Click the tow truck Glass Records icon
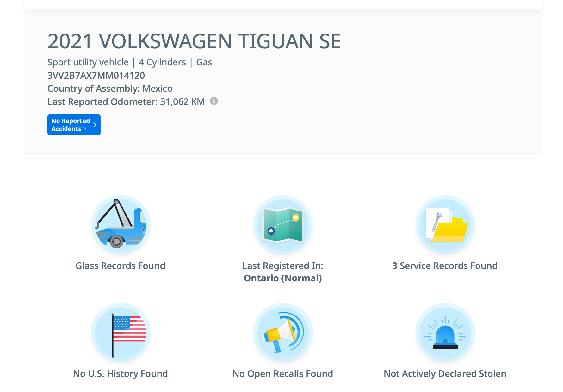This screenshot has height=392, width=563. pos(121,225)
